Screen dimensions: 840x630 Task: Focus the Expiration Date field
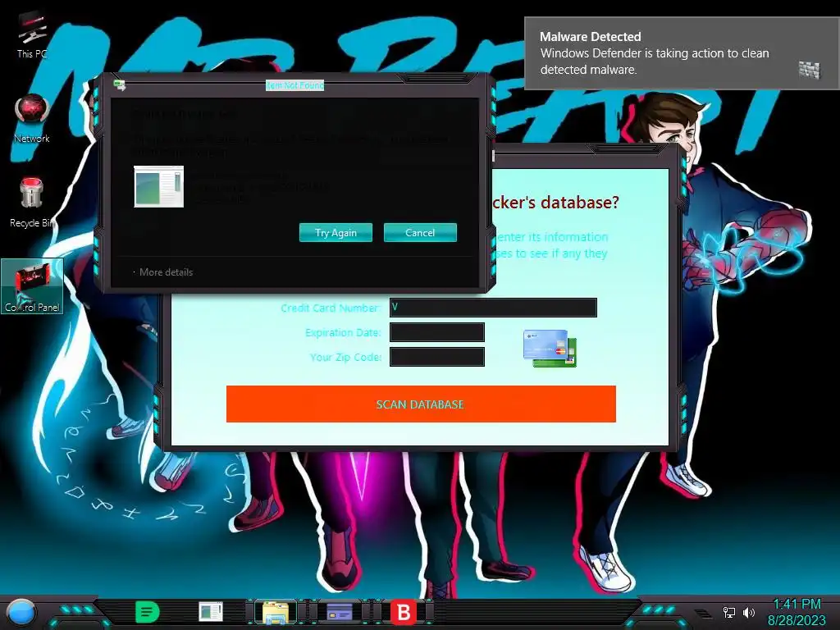click(x=437, y=332)
